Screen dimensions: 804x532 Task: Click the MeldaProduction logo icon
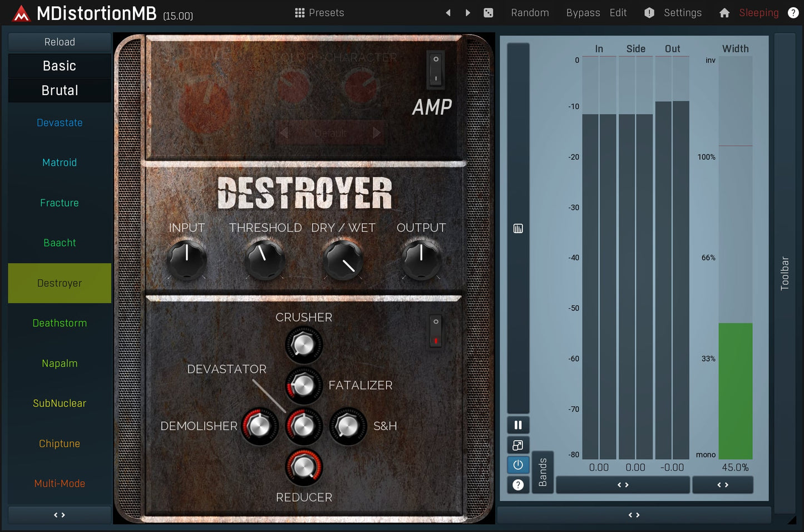click(21, 13)
